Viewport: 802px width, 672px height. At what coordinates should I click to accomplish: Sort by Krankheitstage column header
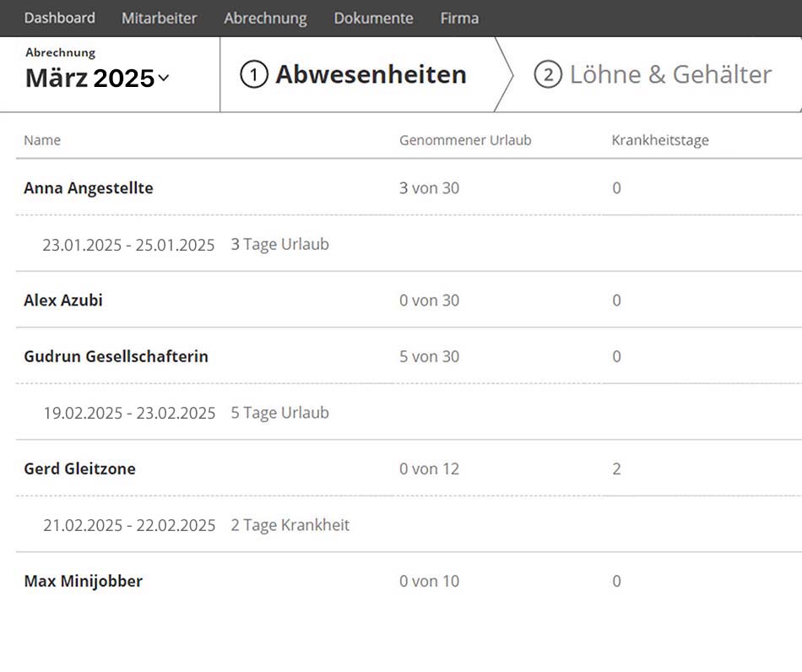(x=659, y=140)
